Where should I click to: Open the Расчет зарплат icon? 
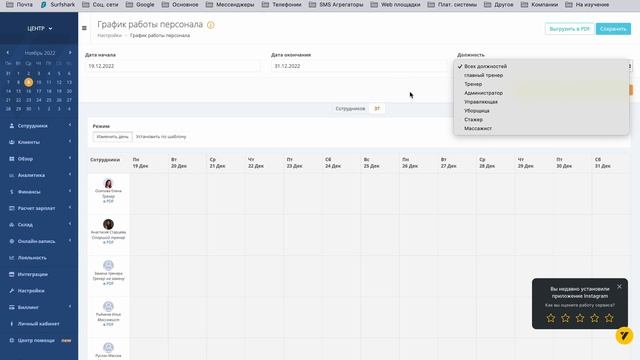11,208
